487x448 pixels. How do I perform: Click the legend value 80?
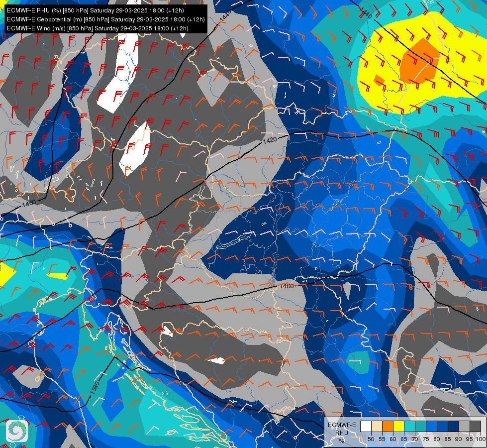click(437, 439)
